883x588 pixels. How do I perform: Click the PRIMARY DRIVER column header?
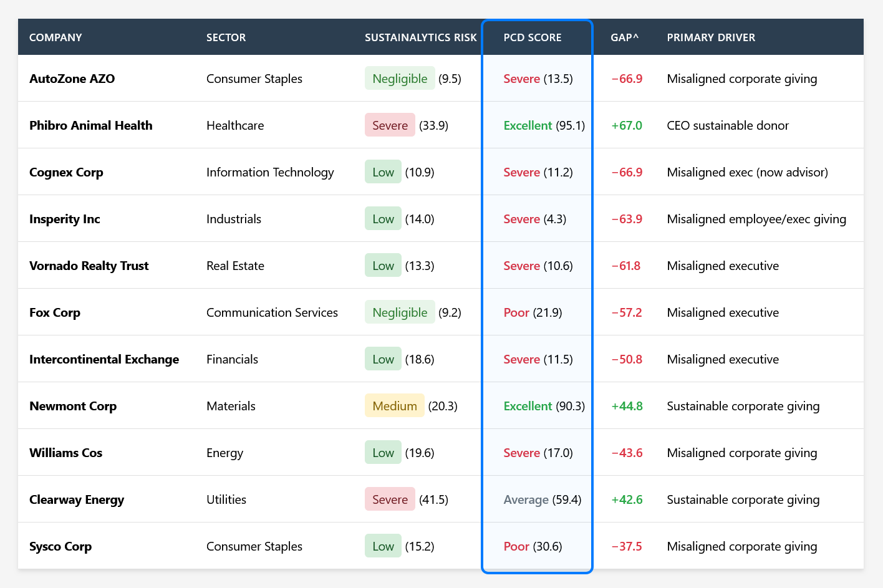[711, 37]
